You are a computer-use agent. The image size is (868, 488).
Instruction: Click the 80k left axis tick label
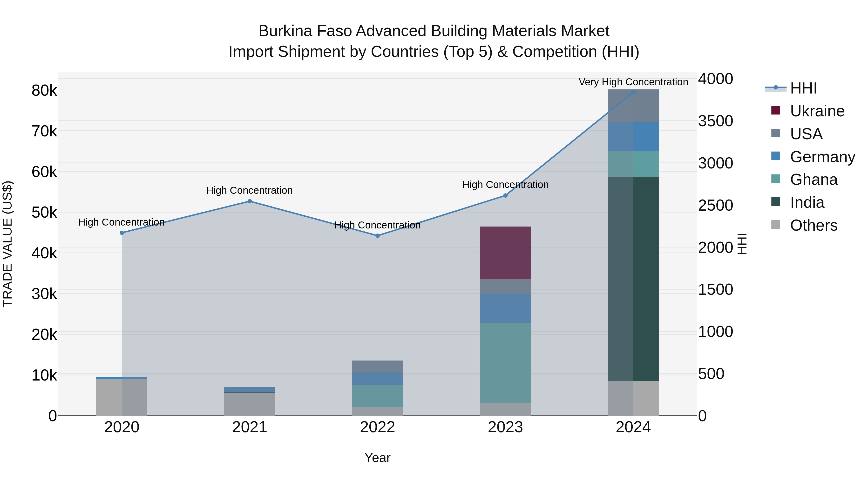point(44,91)
